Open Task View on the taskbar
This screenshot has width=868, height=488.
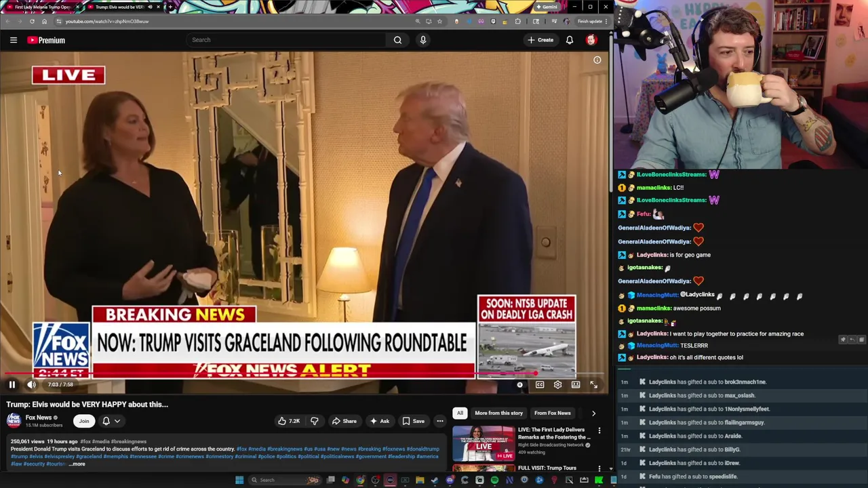(x=330, y=480)
